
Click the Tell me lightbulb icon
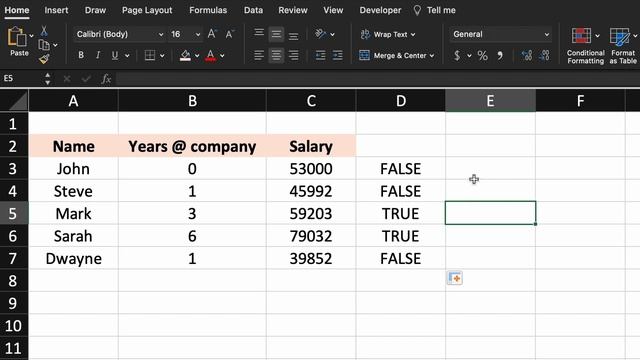point(417,10)
